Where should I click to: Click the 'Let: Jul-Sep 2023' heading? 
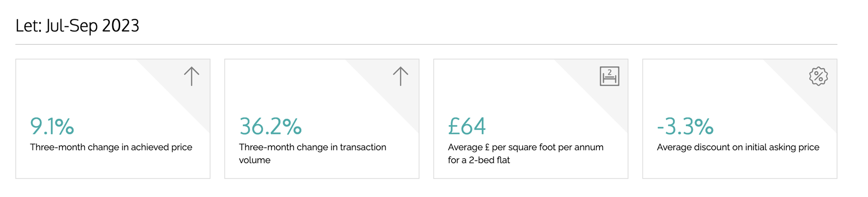click(77, 25)
